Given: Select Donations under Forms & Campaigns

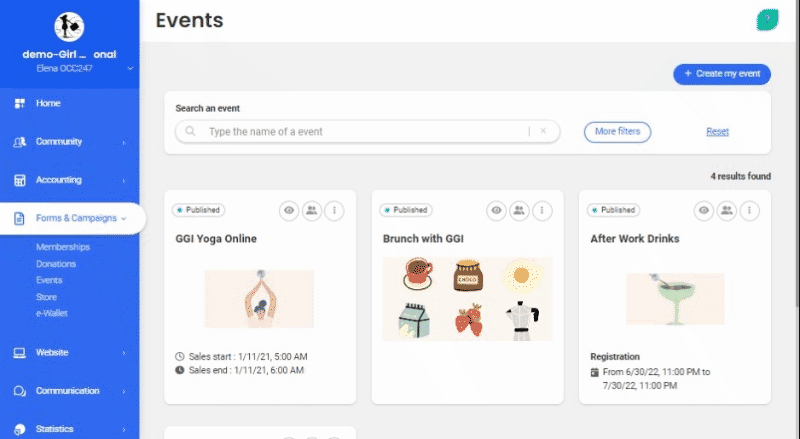Looking at the screenshot, I should [55, 264].
